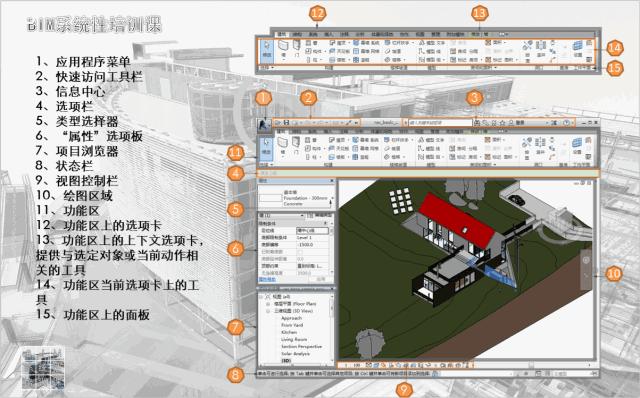Select the {3D} view in project browser

click(x=286, y=361)
